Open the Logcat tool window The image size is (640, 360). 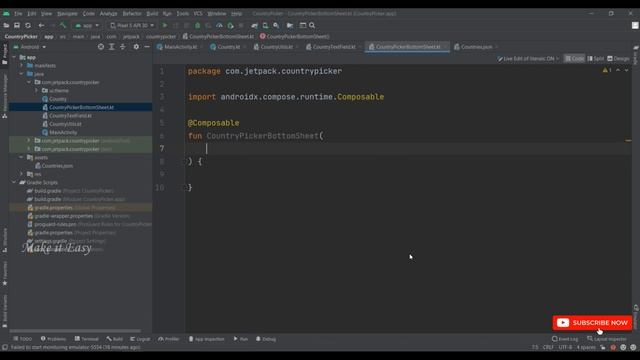point(140,339)
